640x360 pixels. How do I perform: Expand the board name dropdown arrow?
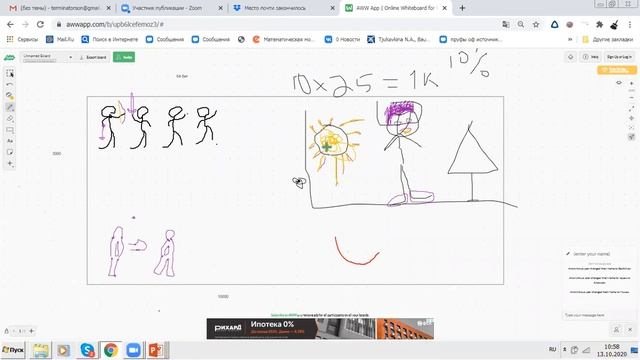pos(70,57)
